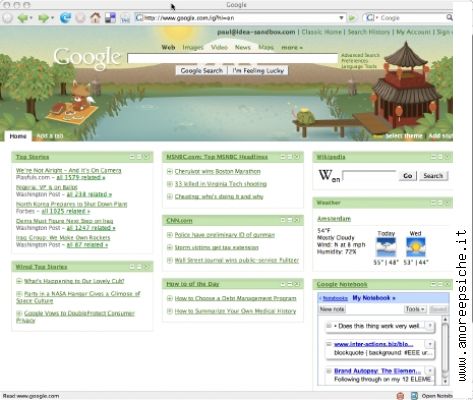Viewport: 473px width, 400px height.
Task: Expand How to Choose a Debt Management item
Action: click(169, 298)
